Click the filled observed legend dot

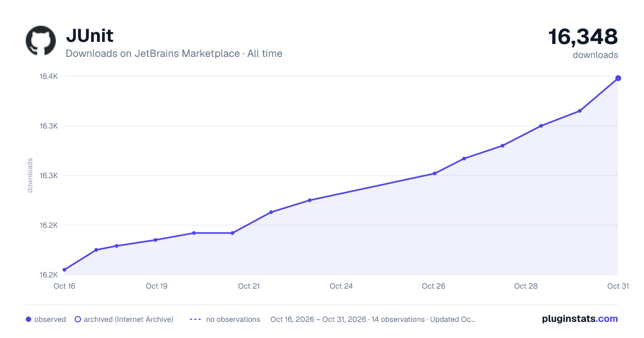coord(28,319)
